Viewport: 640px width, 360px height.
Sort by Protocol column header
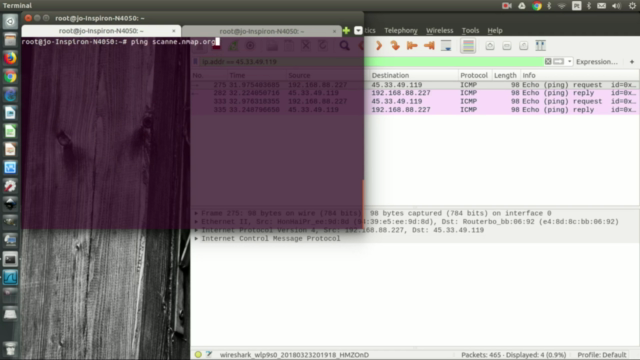474,75
